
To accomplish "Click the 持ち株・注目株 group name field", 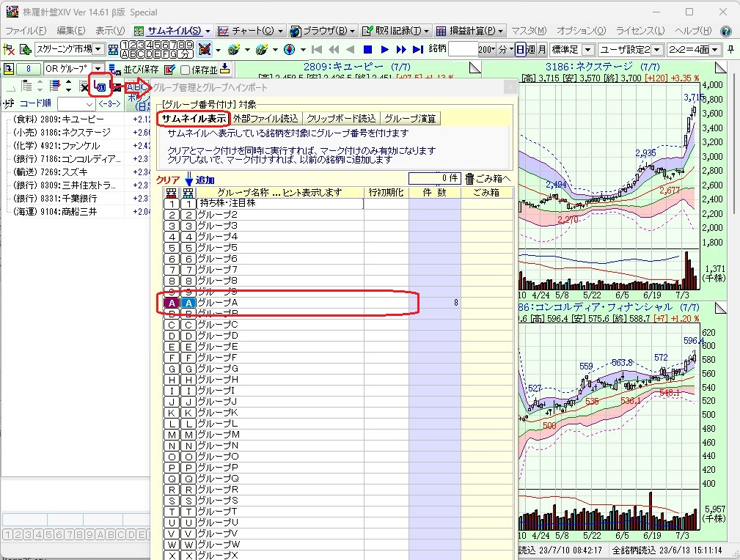I will click(280, 203).
